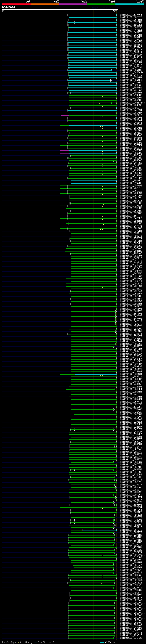Select hit UniRef100_Q41367
The height and width of the screenshot is (644, 146).
[131, 90]
